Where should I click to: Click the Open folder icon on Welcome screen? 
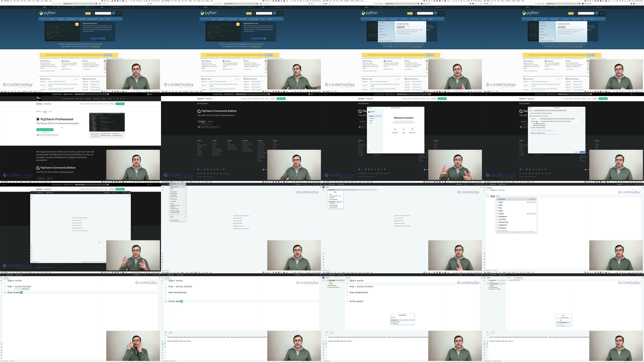(404, 129)
